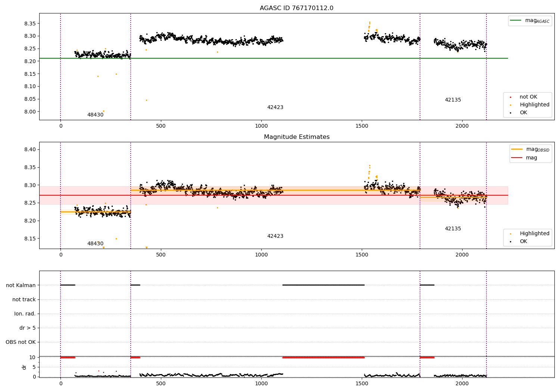The width and height of the screenshot is (560, 392).
Task: Click the y-tick '10' in the dr panel
Action: (32, 357)
